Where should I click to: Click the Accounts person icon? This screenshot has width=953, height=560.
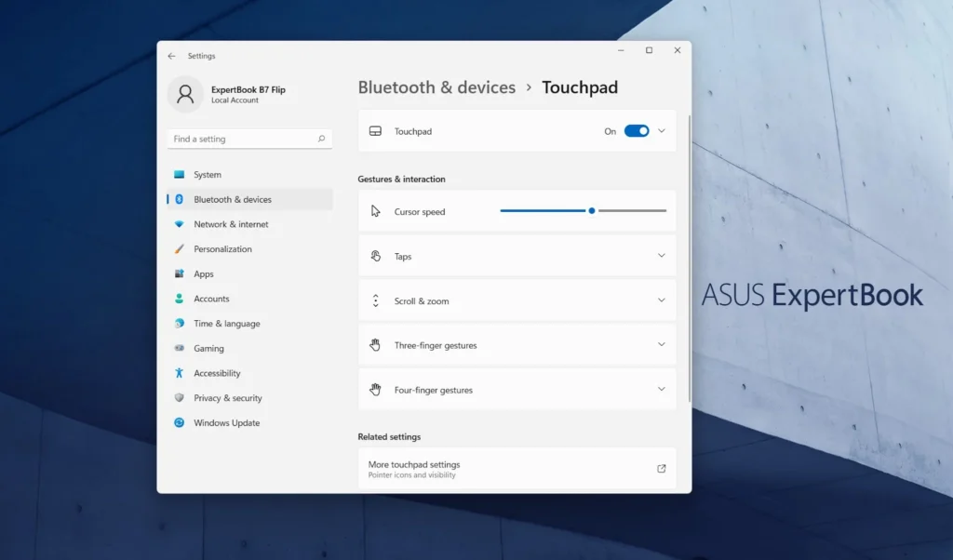179,299
